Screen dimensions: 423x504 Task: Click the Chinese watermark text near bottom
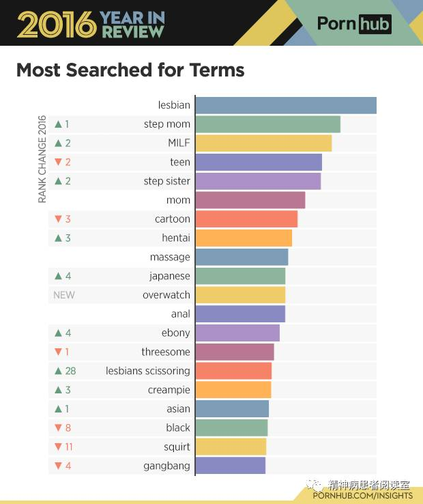[368, 484]
